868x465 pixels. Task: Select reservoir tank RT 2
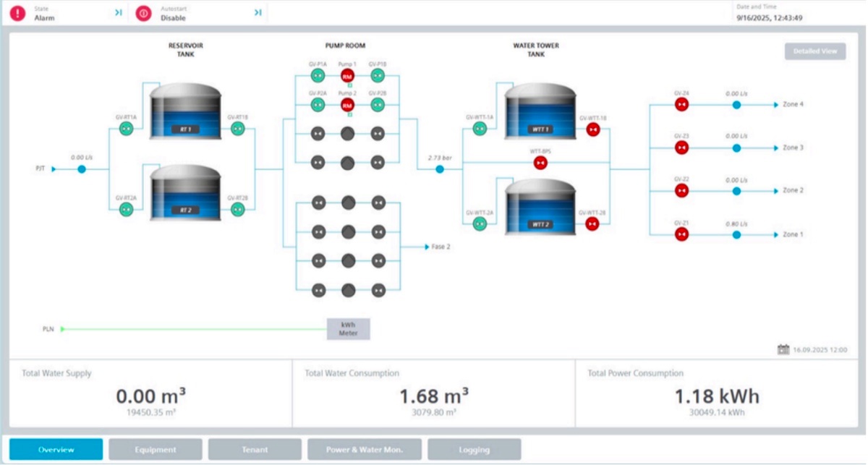pyautogui.click(x=186, y=192)
